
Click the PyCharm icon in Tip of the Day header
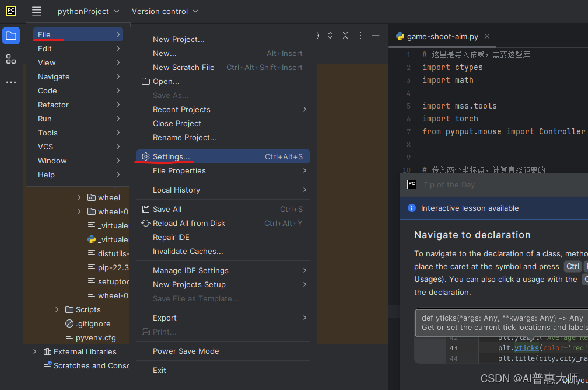412,184
